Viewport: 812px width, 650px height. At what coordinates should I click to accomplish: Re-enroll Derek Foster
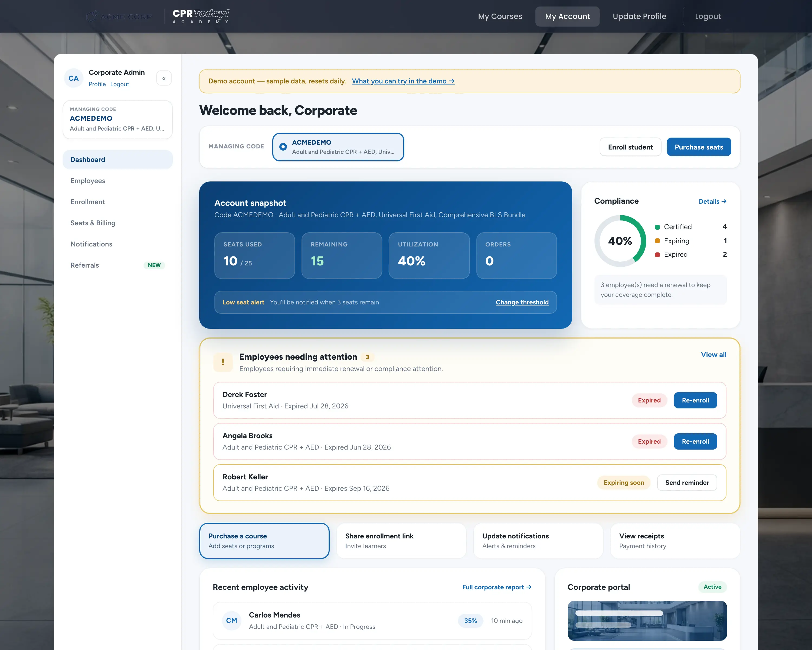695,400
